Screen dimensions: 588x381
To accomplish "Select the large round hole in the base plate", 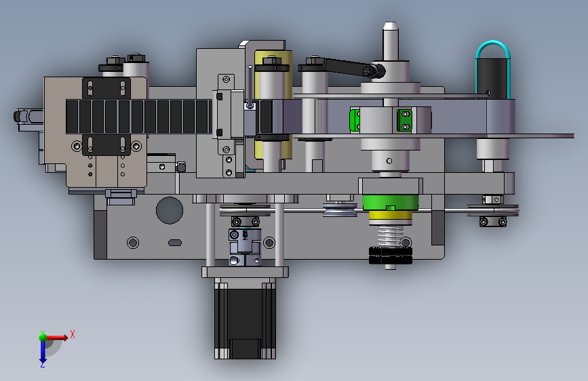I will pos(170,210).
